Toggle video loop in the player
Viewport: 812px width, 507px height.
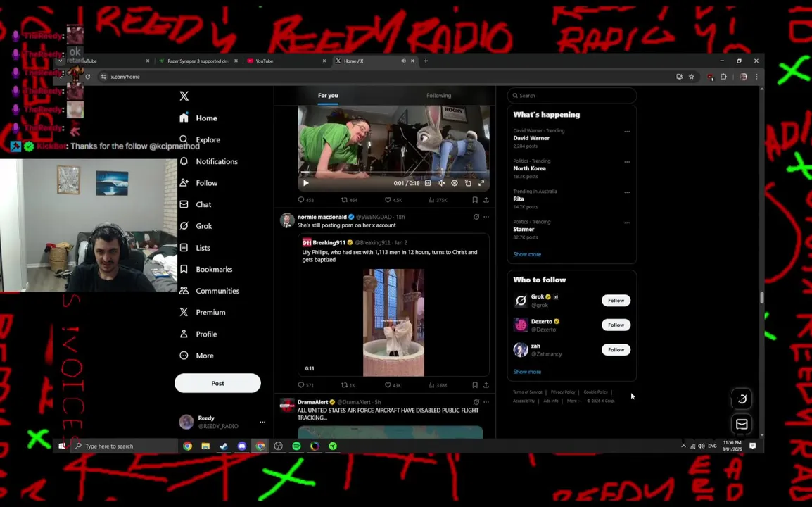(468, 183)
